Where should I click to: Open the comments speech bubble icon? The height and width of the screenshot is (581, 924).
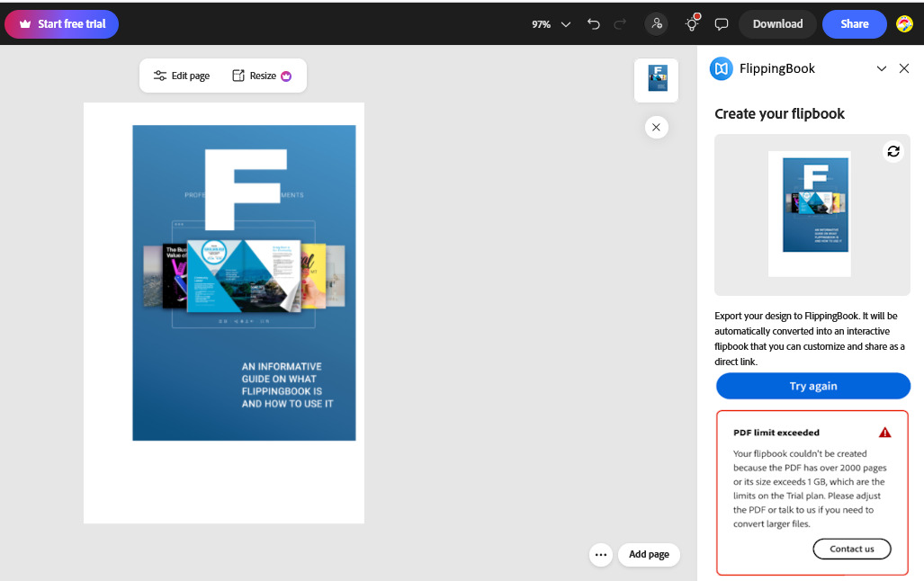coord(721,24)
